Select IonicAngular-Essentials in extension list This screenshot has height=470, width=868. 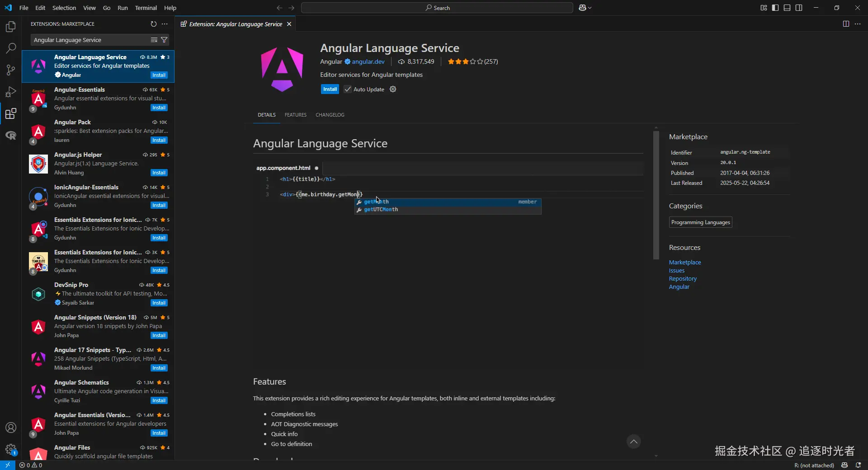(98, 196)
